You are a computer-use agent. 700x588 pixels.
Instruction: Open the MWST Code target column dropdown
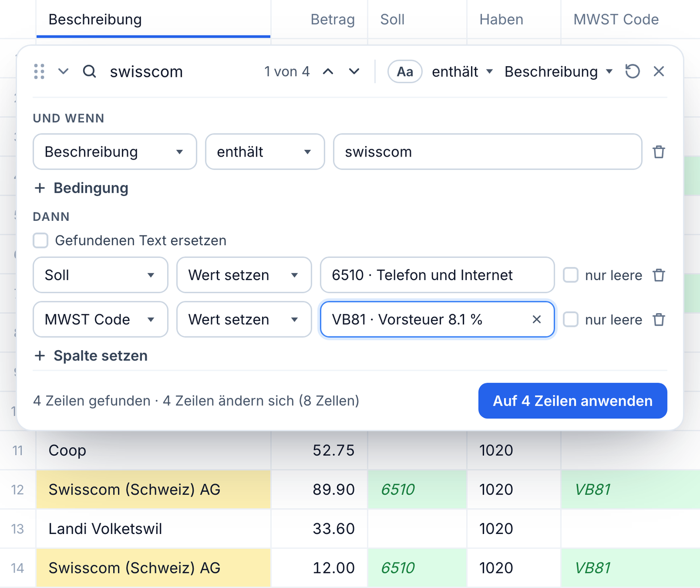click(101, 320)
